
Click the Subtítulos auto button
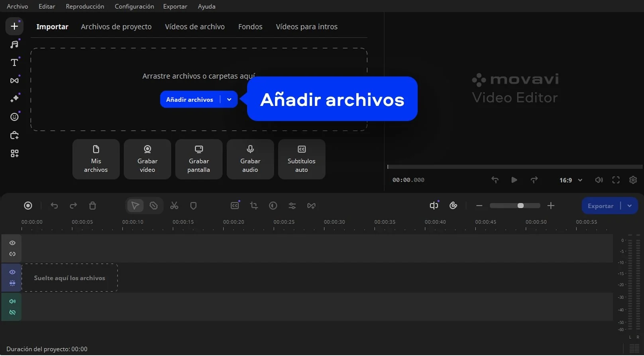(302, 159)
